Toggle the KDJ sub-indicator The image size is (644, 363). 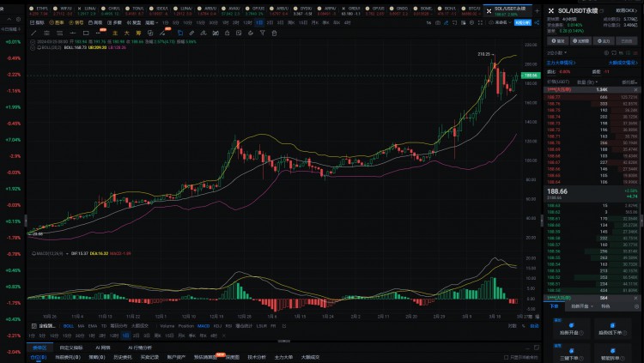[x=218, y=326]
